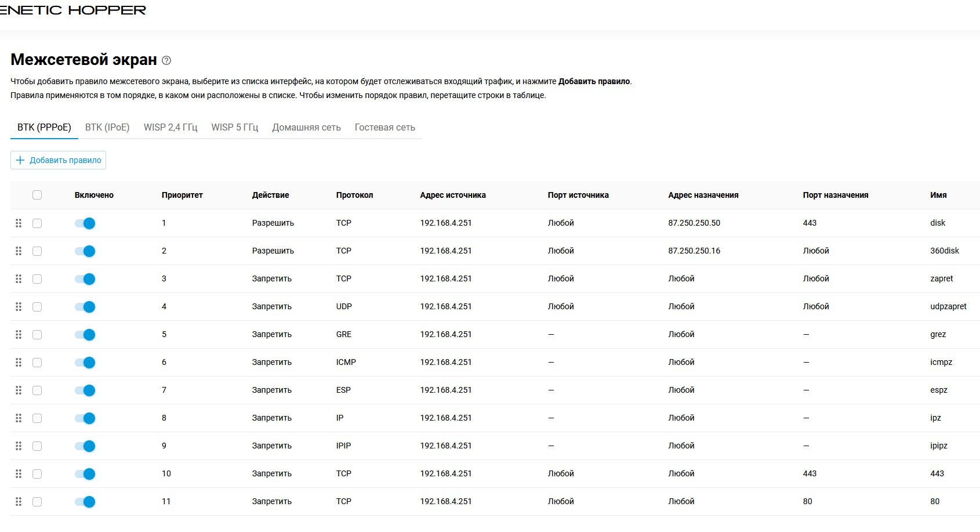Image resolution: width=980 pixels, height=532 pixels.
Task: Turn off the espz rule switch
Action: click(85, 390)
